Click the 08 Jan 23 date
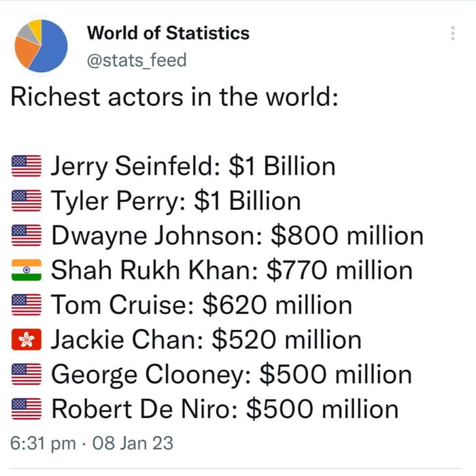The height and width of the screenshot is (476, 476). tap(133, 443)
